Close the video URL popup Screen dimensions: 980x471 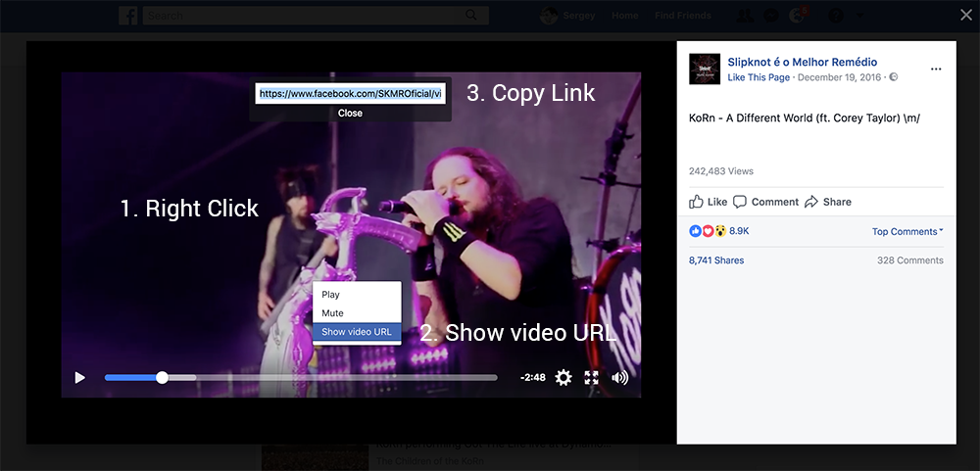pyautogui.click(x=350, y=113)
